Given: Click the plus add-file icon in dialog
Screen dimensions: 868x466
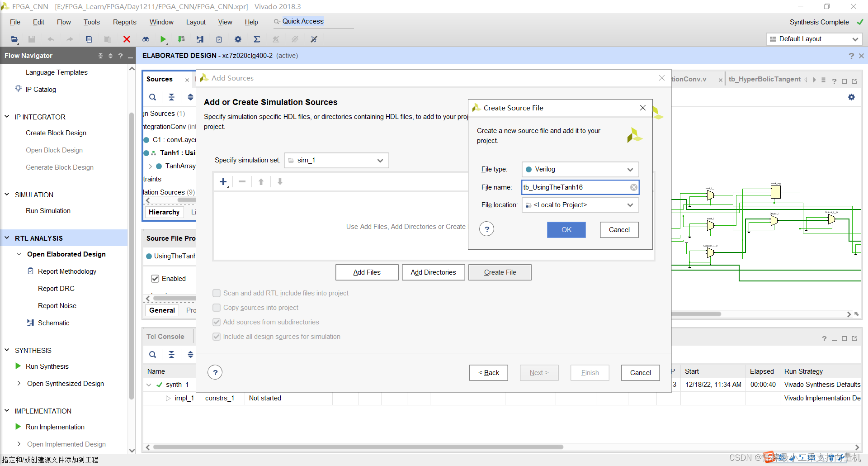Looking at the screenshot, I should 223,182.
